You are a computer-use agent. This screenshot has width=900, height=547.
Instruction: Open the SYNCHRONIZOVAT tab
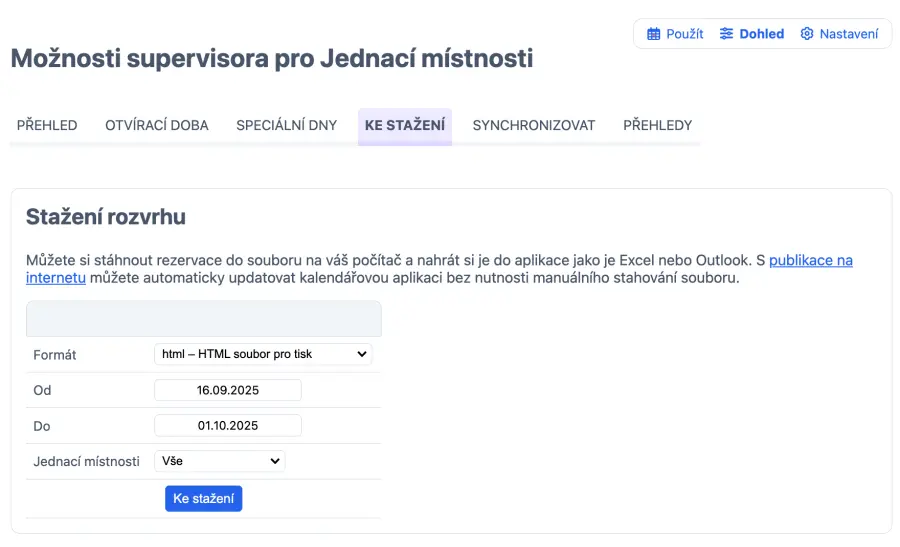534,126
